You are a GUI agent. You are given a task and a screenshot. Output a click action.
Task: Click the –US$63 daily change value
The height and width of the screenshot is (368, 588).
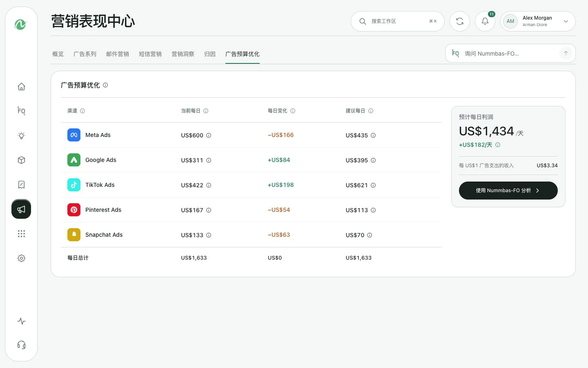click(x=279, y=235)
